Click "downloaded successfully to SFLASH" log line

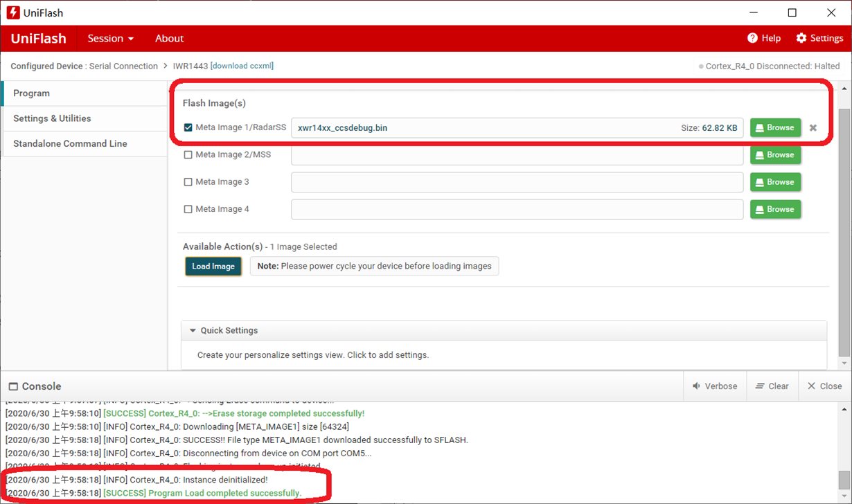pos(237,440)
